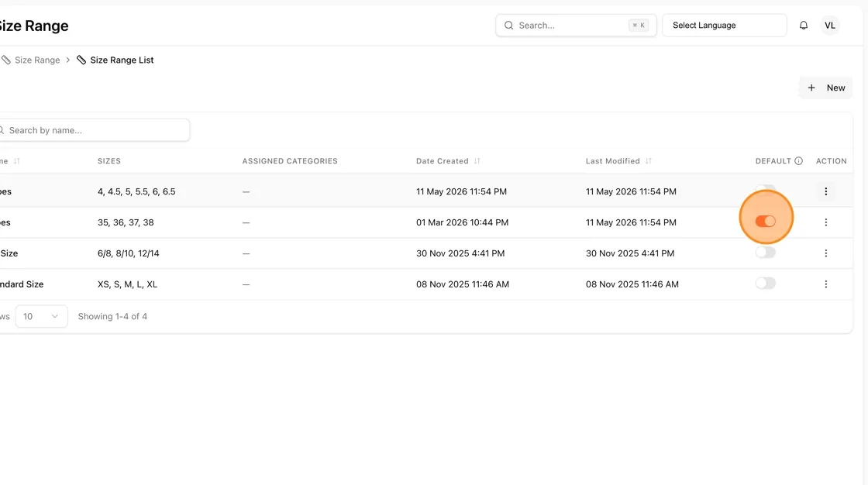Click the ACTION column header
The height and width of the screenshot is (485, 868).
(x=831, y=161)
